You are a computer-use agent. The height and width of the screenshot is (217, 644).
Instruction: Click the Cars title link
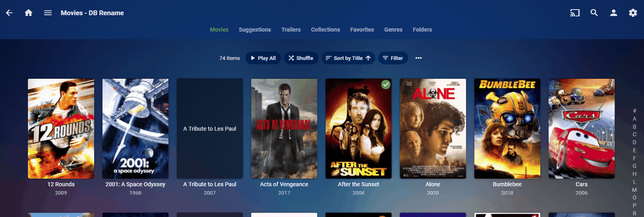[582, 184]
